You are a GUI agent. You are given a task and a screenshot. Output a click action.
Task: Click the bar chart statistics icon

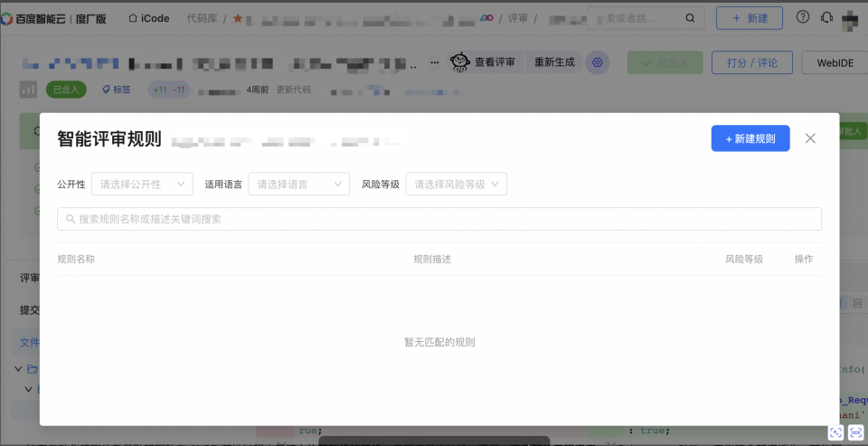click(x=28, y=90)
